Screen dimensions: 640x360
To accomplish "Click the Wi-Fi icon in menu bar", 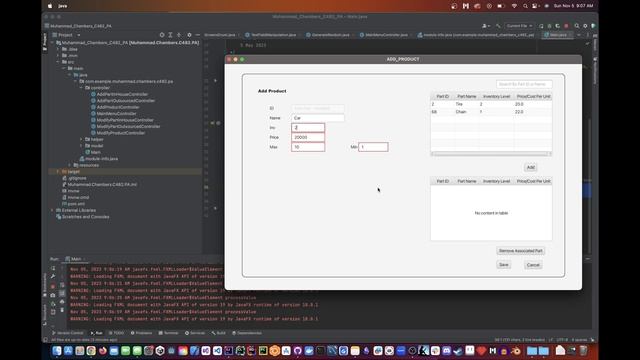I will coord(514,6).
